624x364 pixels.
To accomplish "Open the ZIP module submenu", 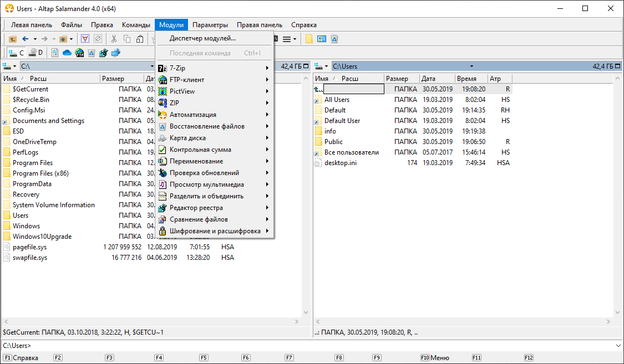I will click(215, 102).
